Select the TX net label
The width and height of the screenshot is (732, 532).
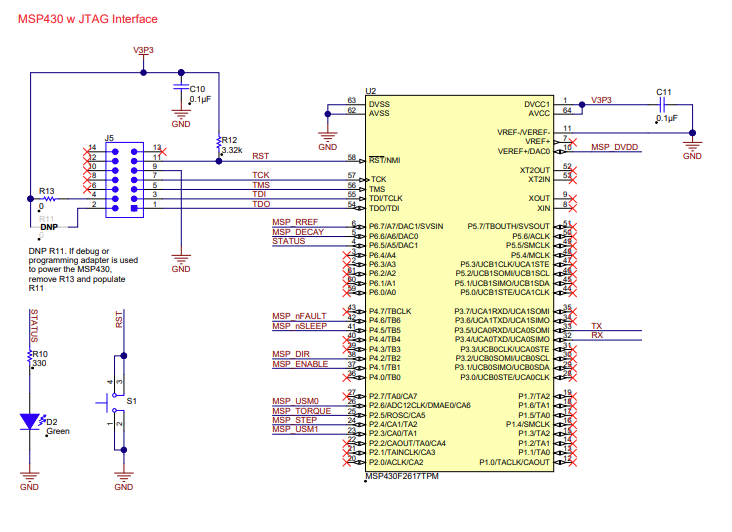pos(597,326)
